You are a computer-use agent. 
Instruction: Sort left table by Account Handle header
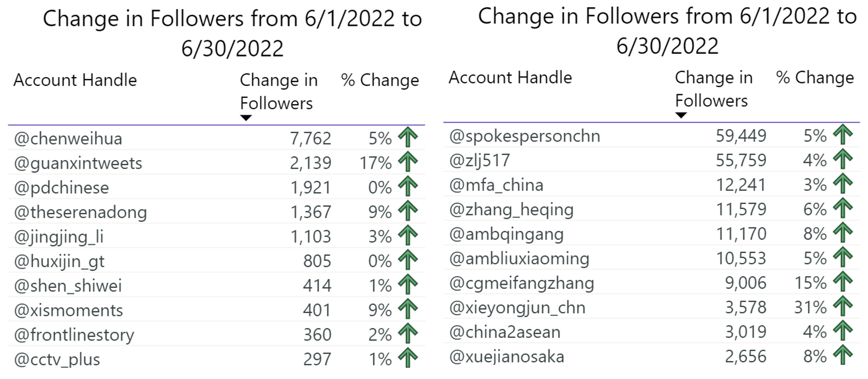click(75, 80)
